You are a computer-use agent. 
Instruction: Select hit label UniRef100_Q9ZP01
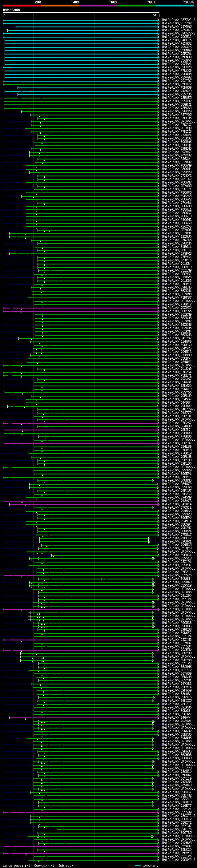coord(177,64)
